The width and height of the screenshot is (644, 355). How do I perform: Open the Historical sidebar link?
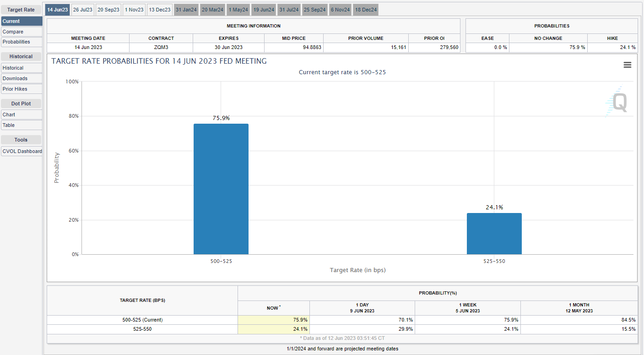point(22,68)
